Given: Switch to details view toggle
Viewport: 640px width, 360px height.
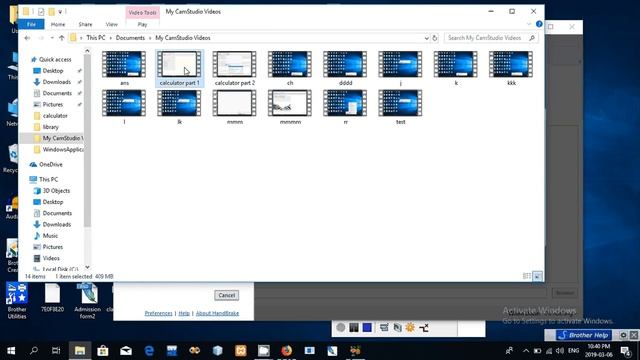Looking at the screenshot, I should tap(527, 276).
